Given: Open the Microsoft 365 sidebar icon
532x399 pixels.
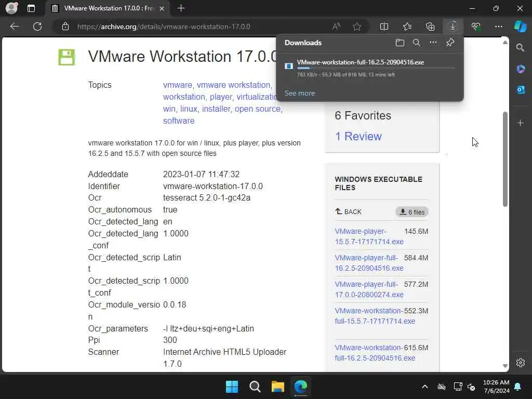Looking at the screenshot, I should tap(521, 69).
